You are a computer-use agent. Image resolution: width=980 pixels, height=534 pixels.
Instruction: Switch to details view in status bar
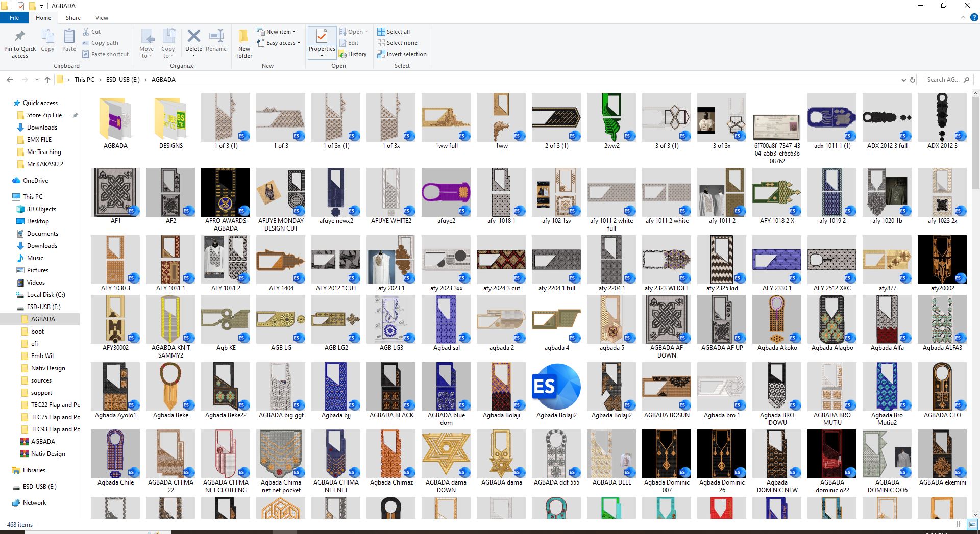click(x=961, y=524)
